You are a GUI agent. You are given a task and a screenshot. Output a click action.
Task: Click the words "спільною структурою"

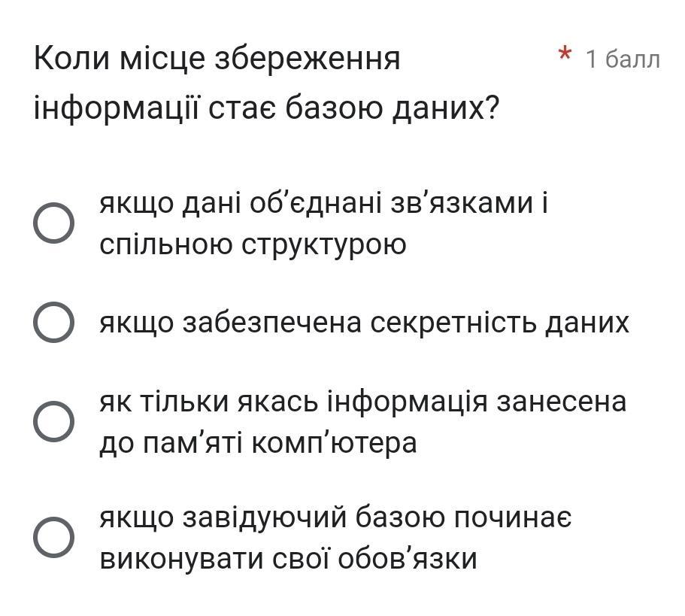[x=253, y=244]
